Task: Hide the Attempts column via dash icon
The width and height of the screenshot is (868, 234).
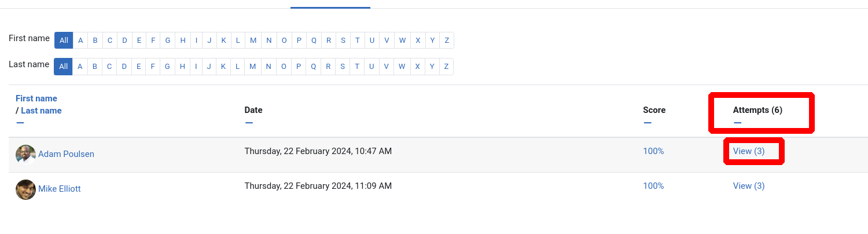Action: pos(737,122)
